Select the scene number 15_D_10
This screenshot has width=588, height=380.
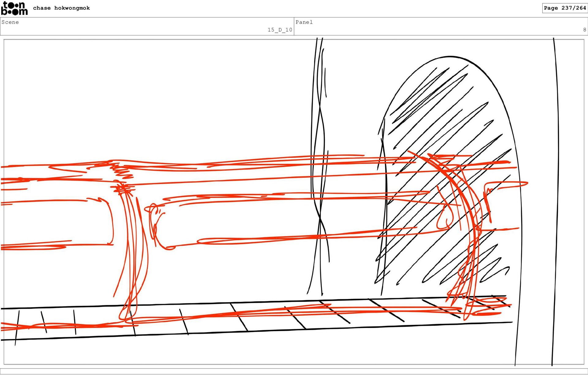coord(280,30)
